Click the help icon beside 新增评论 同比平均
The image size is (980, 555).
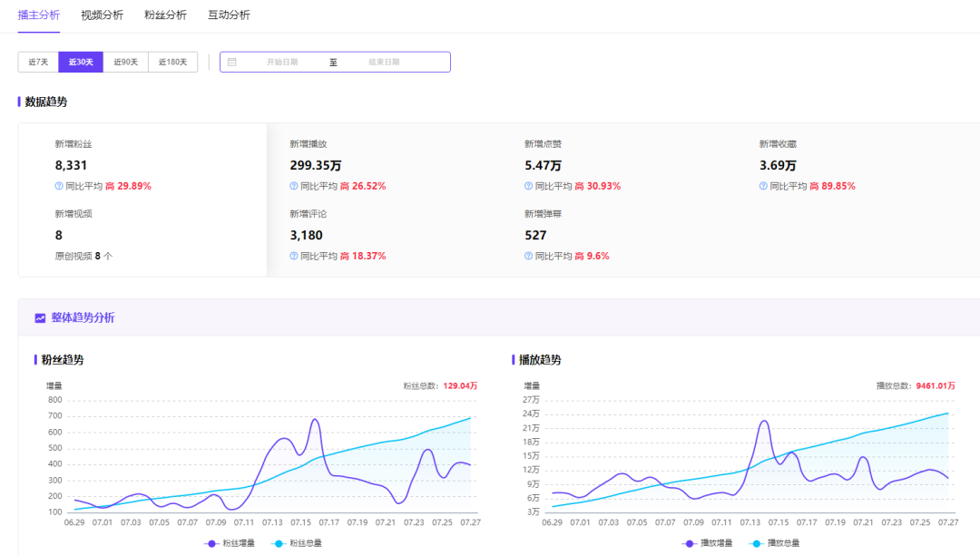(x=294, y=256)
